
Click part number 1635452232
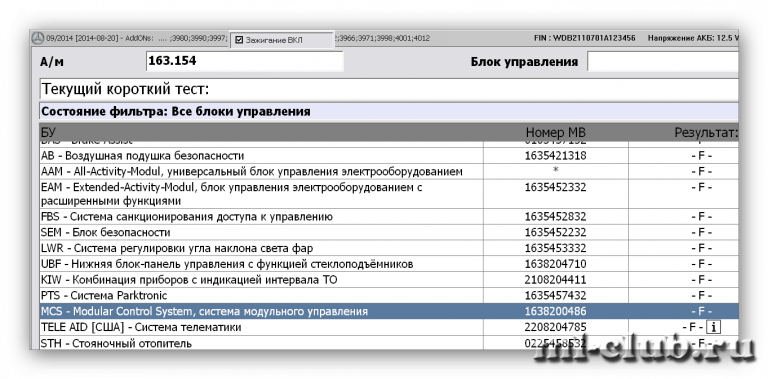pos(555,232)
